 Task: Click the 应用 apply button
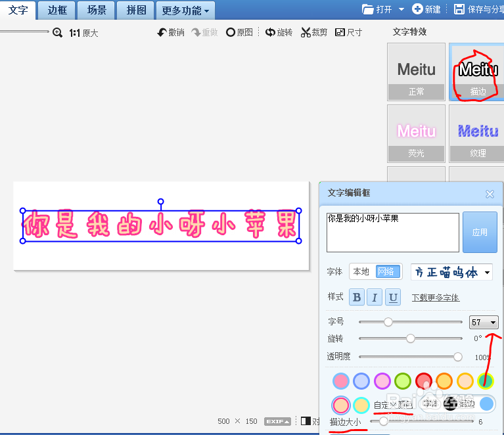(x=480, y=232)
